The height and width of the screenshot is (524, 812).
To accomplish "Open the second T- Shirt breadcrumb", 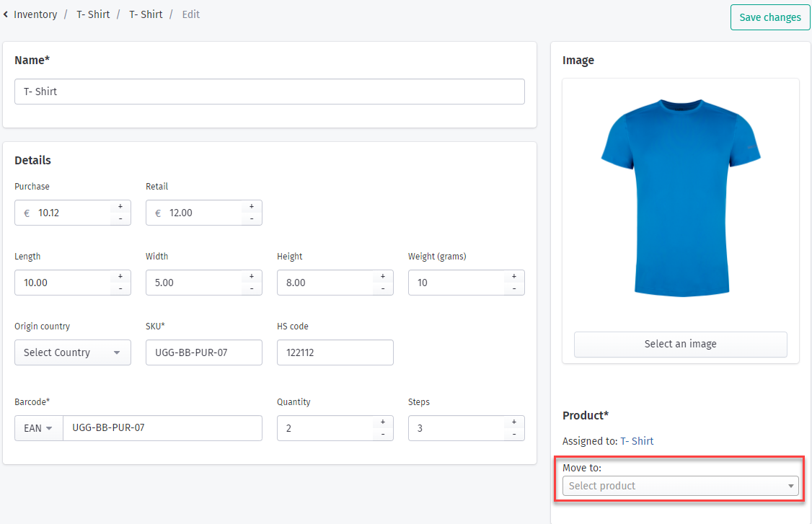I will (x=146, y=14).
